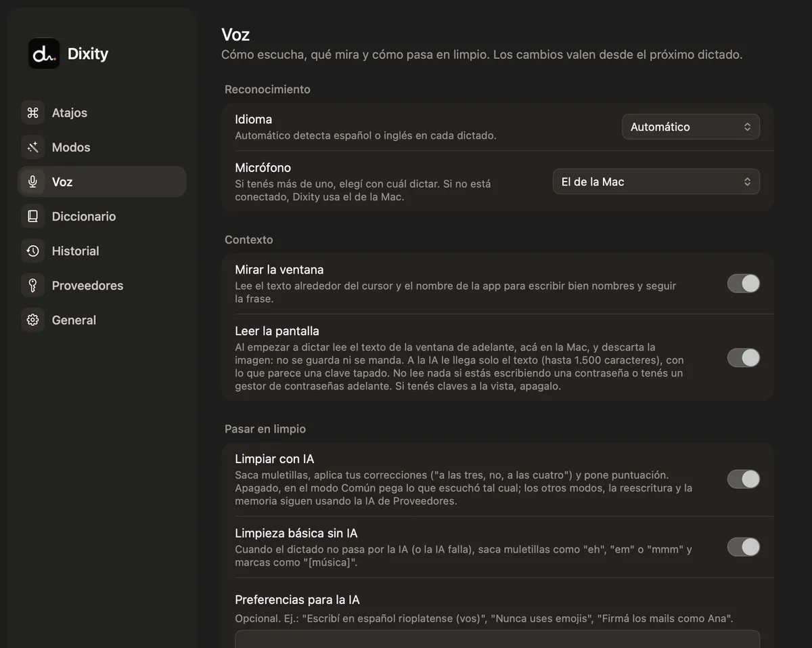Viewport: 812px width, 648px height.
Task: Click the General gear icon
Action: tap(32, 320)
